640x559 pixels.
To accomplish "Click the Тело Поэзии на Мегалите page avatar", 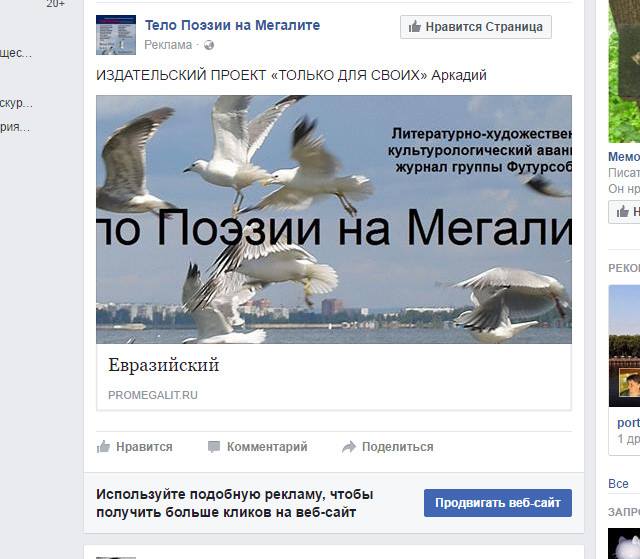I will click(116, 35).
